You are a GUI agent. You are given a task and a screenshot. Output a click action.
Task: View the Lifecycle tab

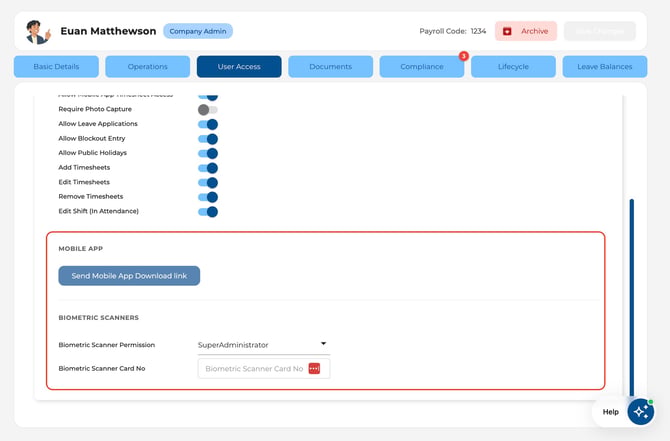(513, 67)
